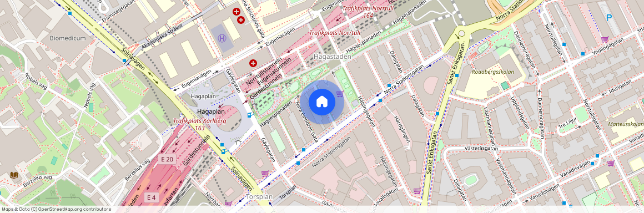Screen dimensions: 644x213
Task: Click the blue parking P icon
Action: coord(609,18)
